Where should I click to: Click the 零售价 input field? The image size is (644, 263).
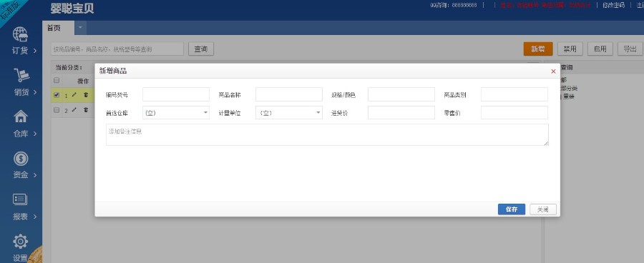514,113
